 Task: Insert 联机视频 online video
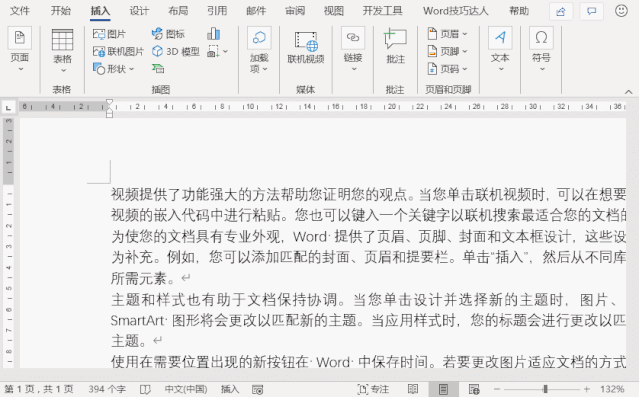[x=306, y=48]
